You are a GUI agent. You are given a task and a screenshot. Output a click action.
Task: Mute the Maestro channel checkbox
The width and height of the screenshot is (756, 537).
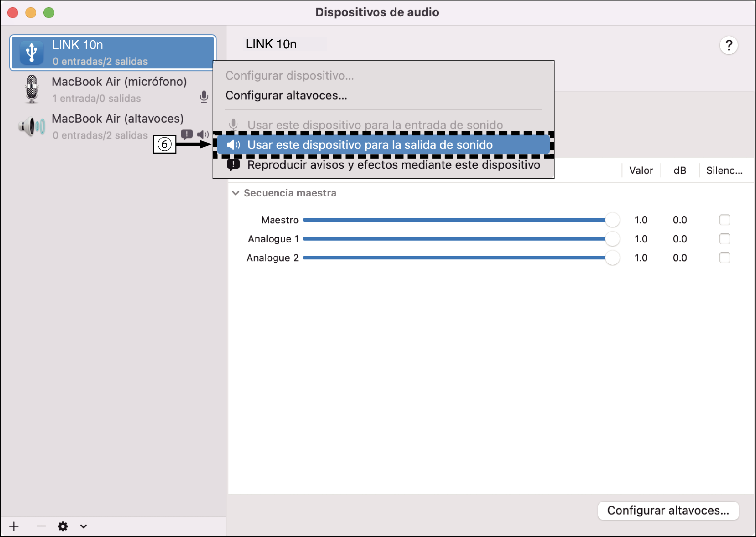click(x=725, y=219)
